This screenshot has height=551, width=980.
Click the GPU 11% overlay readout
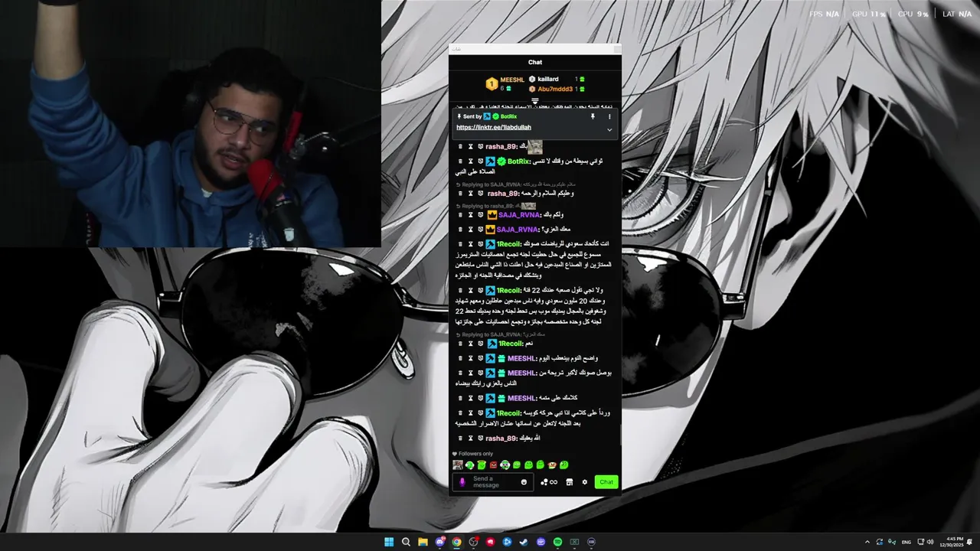[869, 14]
